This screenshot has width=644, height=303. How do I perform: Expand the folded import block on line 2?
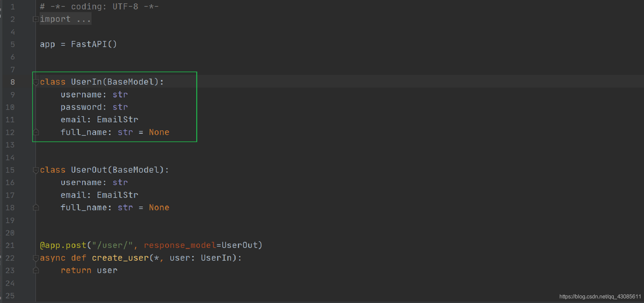pos(36,19)
